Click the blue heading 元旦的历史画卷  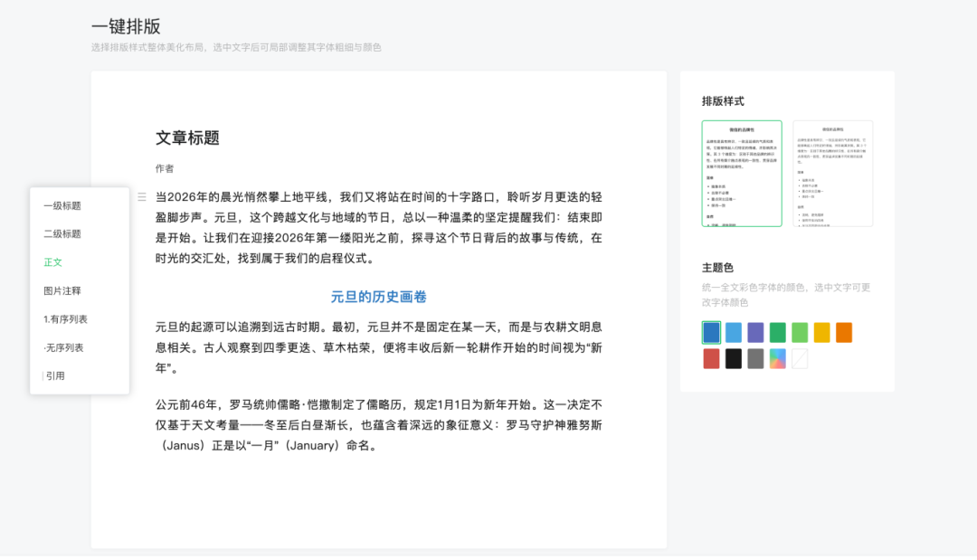pos(380,296)
